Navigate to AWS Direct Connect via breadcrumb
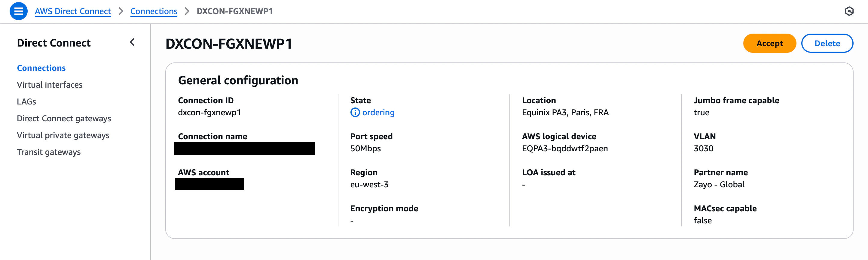 (72, 11)
